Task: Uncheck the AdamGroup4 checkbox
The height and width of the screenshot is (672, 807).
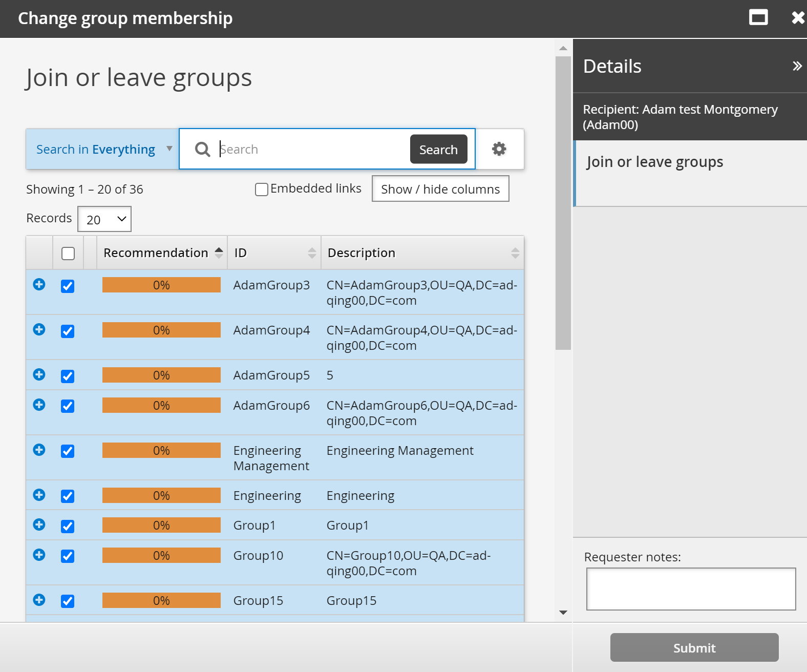Action: tap(68, 331)
